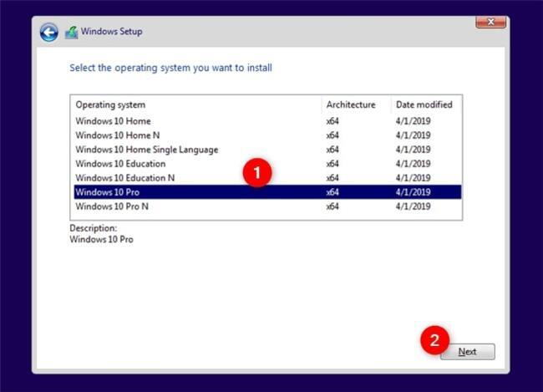Select Windows 10 Home edition

click(x=267, y=121)
